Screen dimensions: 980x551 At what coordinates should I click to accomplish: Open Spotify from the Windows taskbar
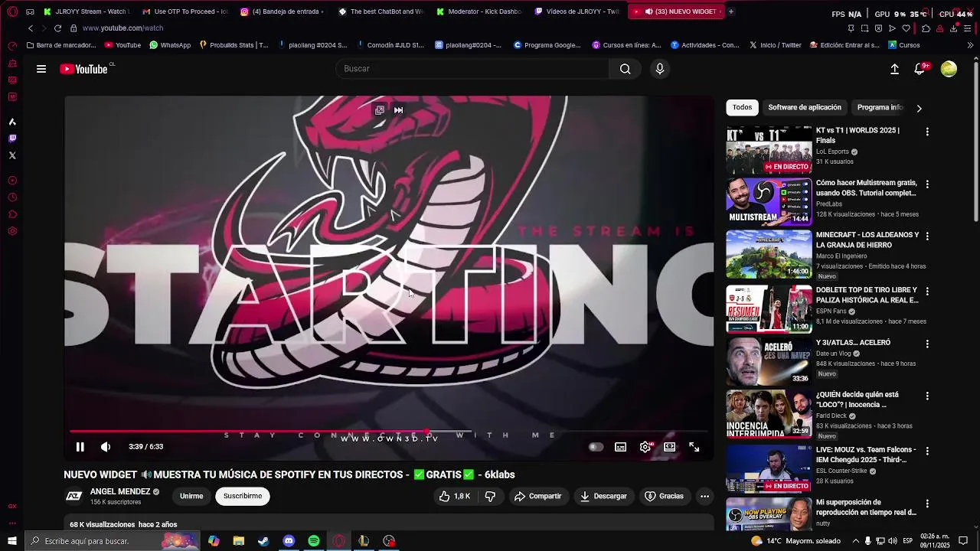(x=314, y=541)
